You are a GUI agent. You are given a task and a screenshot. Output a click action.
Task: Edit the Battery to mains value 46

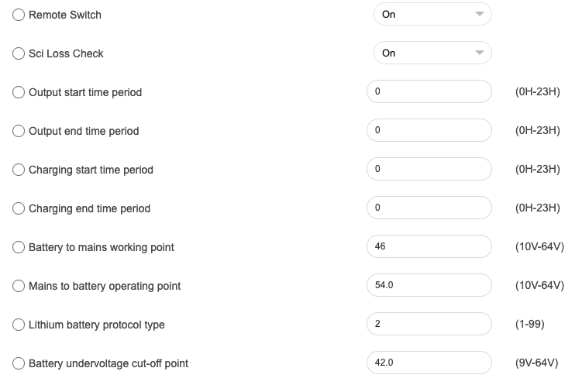coord(429,246)
